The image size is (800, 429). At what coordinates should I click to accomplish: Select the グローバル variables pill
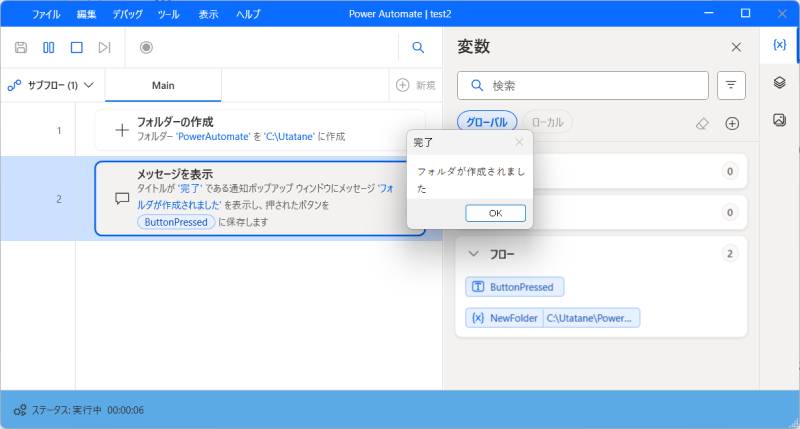[487, 122]
